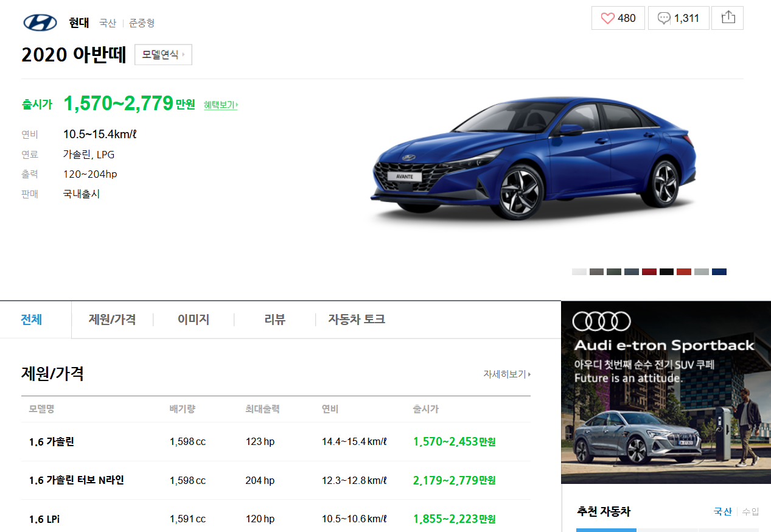Click the 준중형 class link

coord(142,23)
